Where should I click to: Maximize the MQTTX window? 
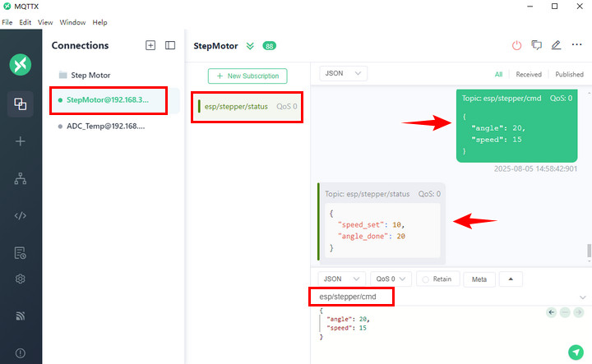point(554,7)
